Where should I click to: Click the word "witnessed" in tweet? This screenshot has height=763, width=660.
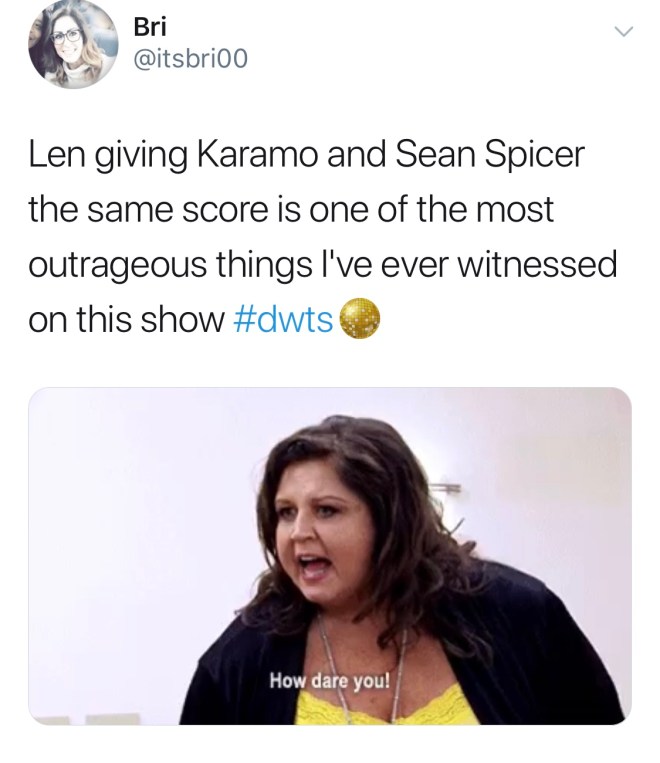(x=538, y=264)
